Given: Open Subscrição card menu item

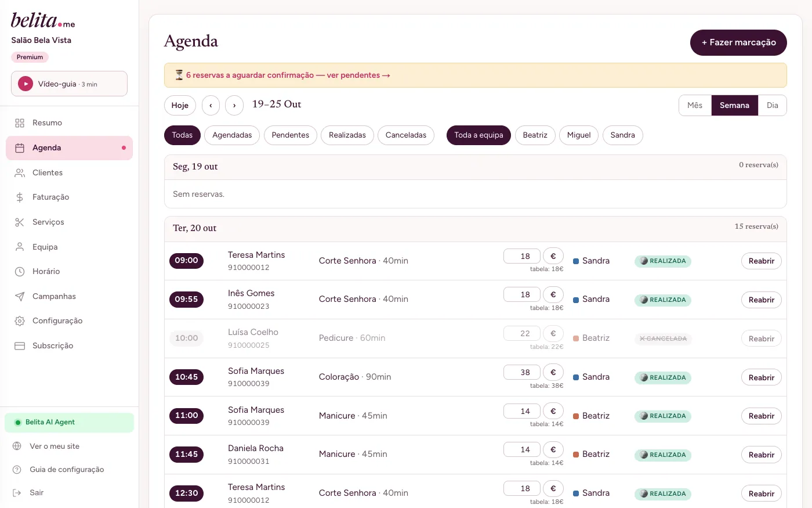Looking at the screenshot, I should click(69, 345).
